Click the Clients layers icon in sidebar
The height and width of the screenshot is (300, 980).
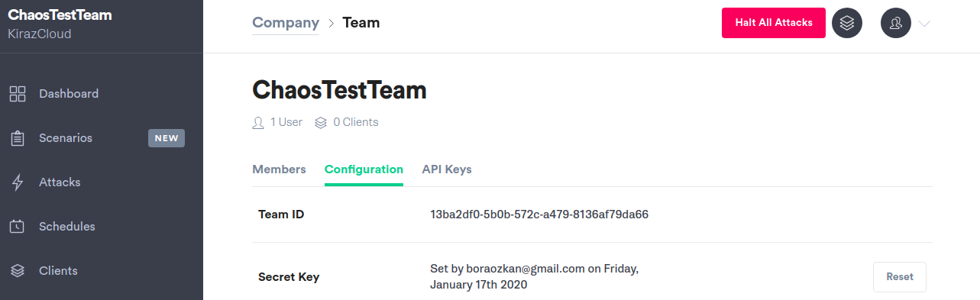[x=18, y=271]
